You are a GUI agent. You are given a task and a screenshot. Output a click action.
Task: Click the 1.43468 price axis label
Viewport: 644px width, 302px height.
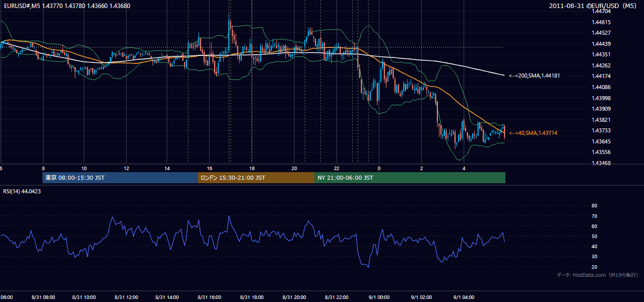(601, 163)
